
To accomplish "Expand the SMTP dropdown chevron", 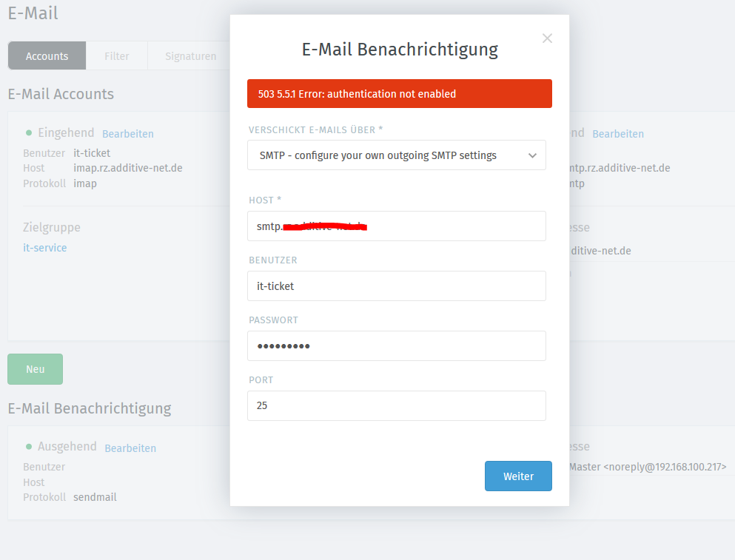I will [x=532, y=155].
